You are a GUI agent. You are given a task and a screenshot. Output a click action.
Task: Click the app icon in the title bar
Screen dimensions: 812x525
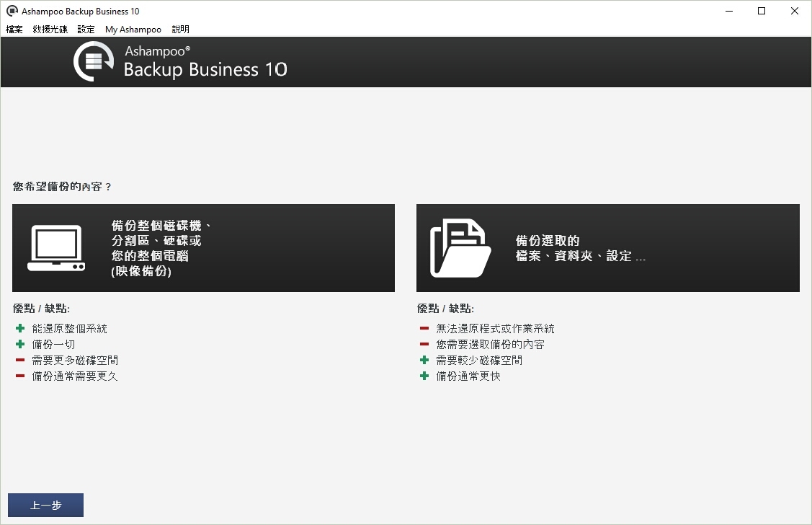click(12, 11)
